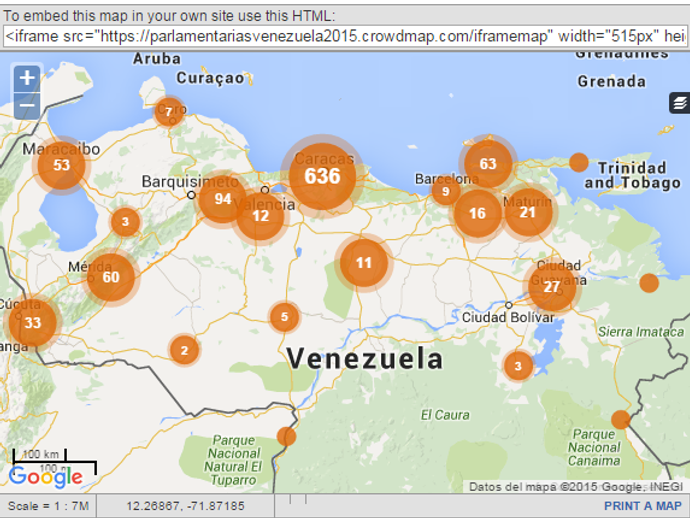The width and height of the screenshot is (690, 518).
Task: Click the unnumbered marker above Parque Nacional Natural El Tuparro
Action: pos(286,437)
